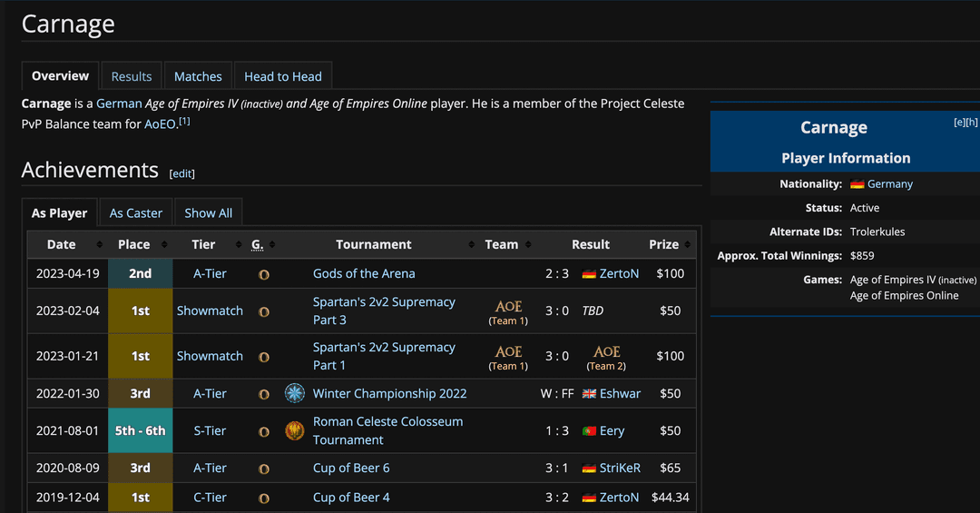Click the German flag next to ZertoN in 2023-04-19 row
The image size is (980, 513).
click(x=589, y=274)
